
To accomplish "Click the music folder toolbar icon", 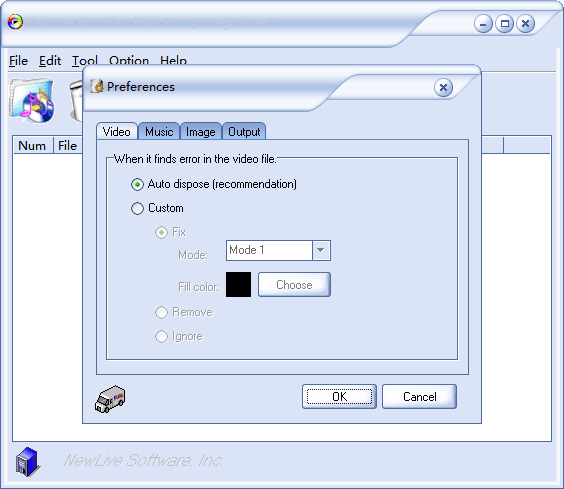I will [32, 101].
